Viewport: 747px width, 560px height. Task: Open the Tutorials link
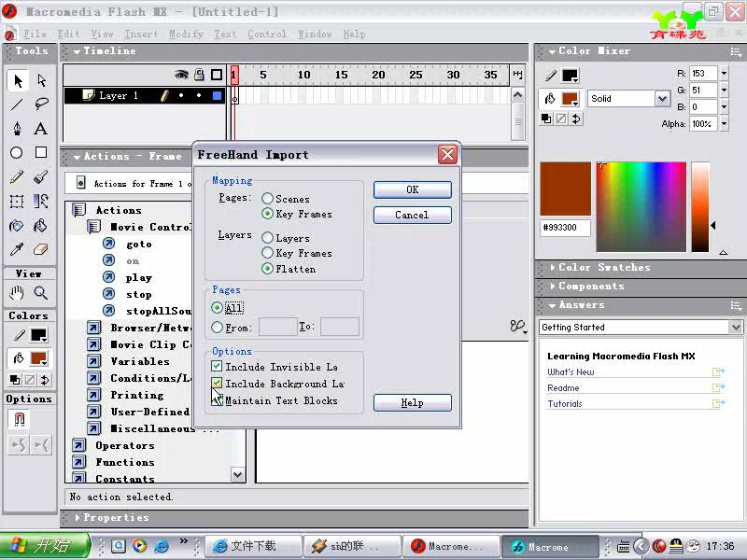565,404
